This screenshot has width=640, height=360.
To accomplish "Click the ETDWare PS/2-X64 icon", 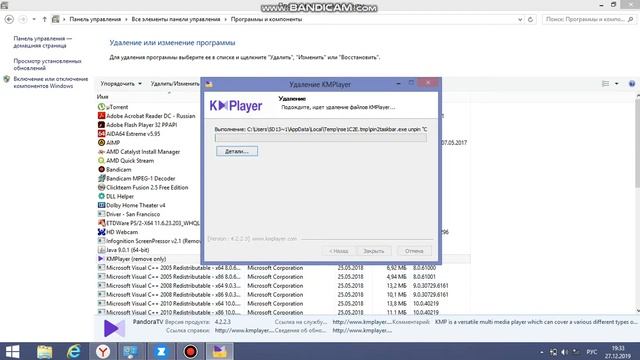I will (101, 223).
